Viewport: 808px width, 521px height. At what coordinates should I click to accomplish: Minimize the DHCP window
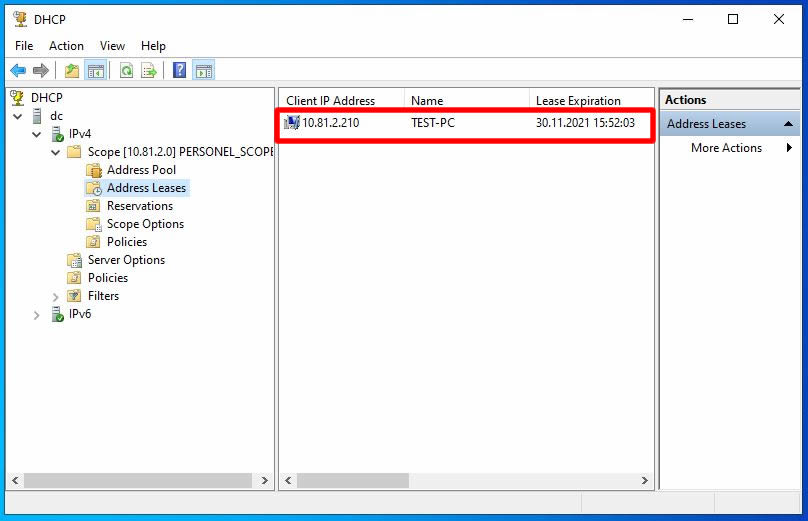point(688,19)
